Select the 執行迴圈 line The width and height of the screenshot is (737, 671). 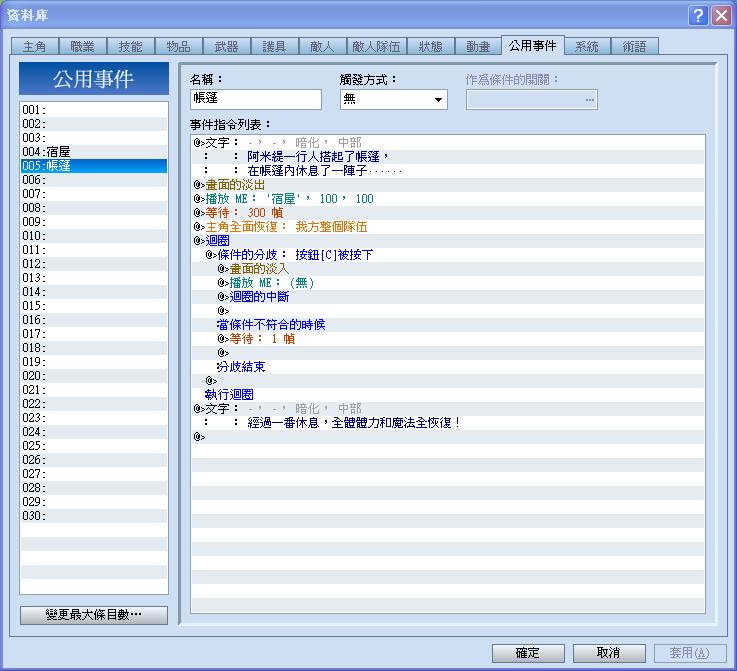pyautogui.click(x=448, y=395)
